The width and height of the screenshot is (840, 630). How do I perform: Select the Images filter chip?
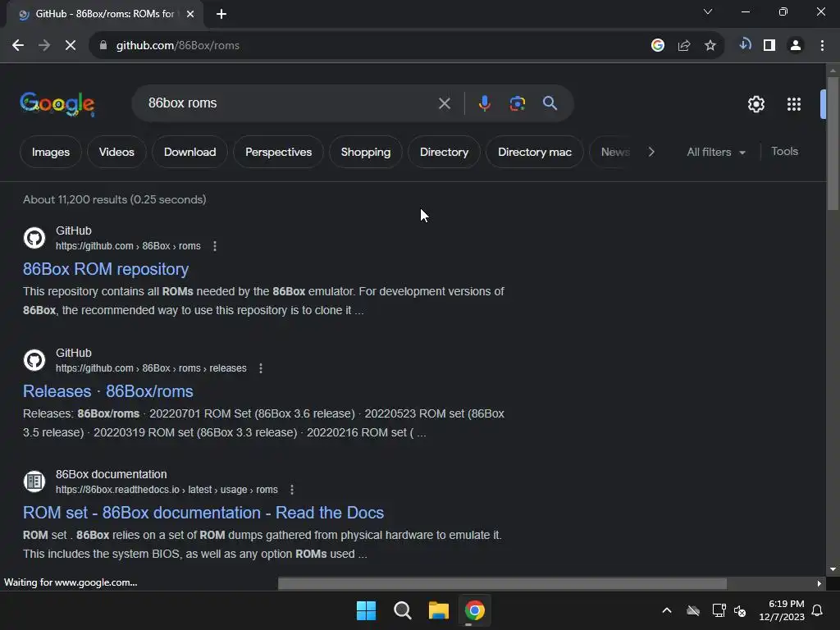tap(51, 152)
